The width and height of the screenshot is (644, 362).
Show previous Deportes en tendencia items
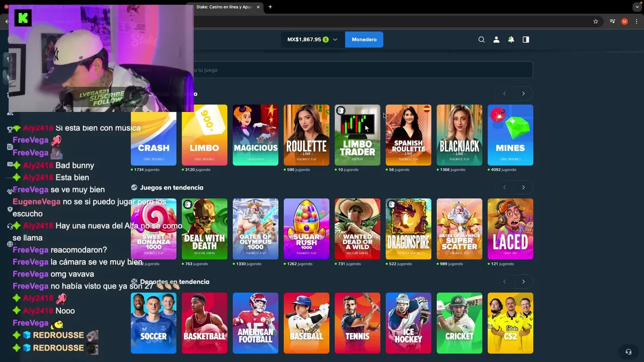coord(505,282)
